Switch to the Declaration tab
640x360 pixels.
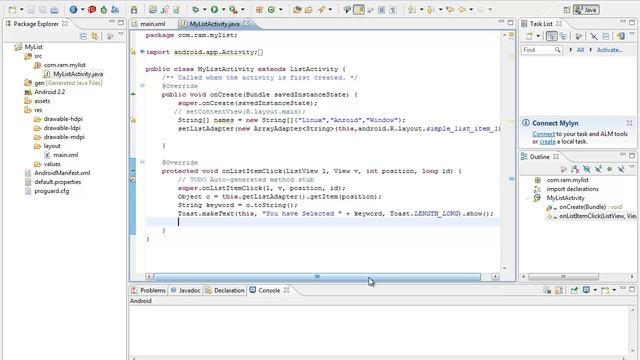(225, 290)
